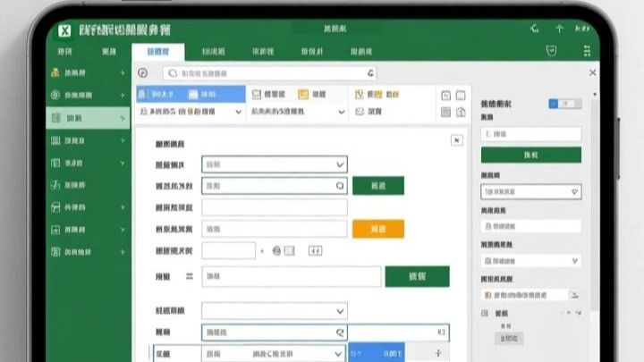Click the icon at the end of the bottom right-panel field
Screen dimensions: 644x362
[574, 295]
